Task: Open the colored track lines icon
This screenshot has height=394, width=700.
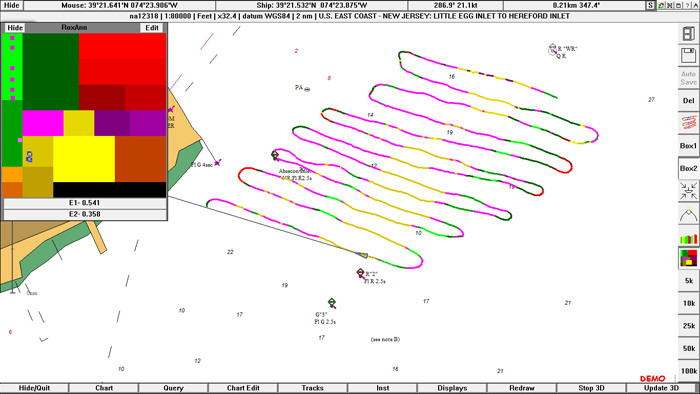Action: click(688, 123)
